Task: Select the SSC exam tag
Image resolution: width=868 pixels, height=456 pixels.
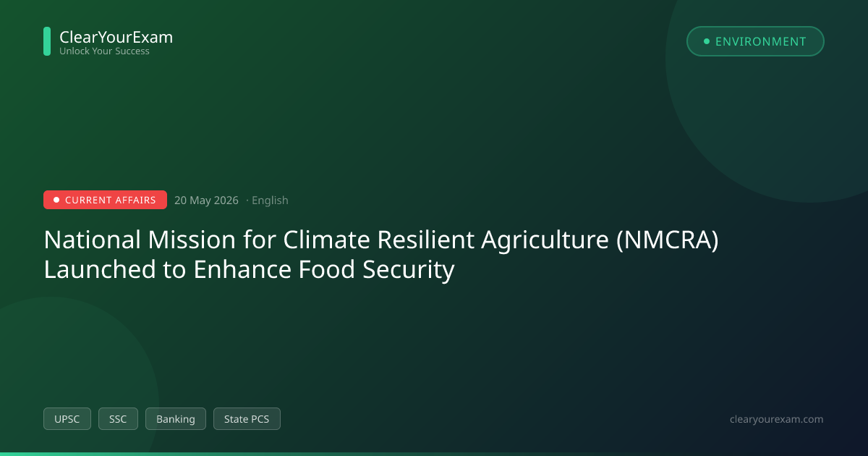Action: point(118,419)
